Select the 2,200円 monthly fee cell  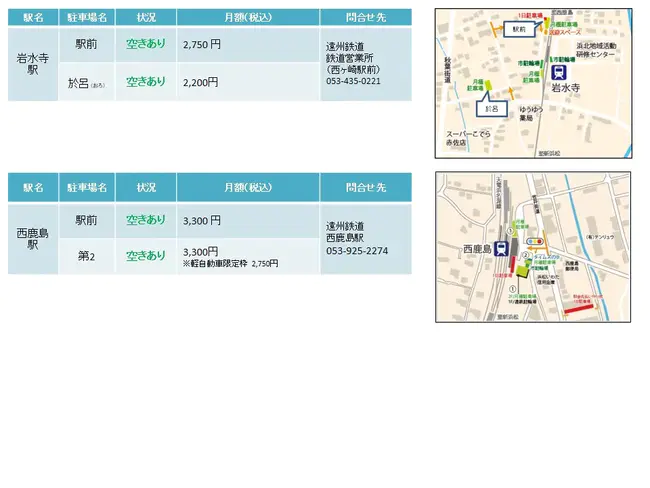pyautogui.click(x=248, y=82)
